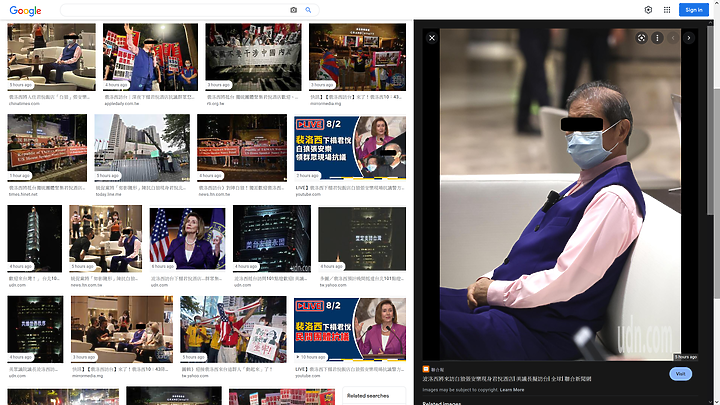Open the times.hinet.net red banner thumbnail
This screenshot has width=720, height=405.
[x=47, y=148]
